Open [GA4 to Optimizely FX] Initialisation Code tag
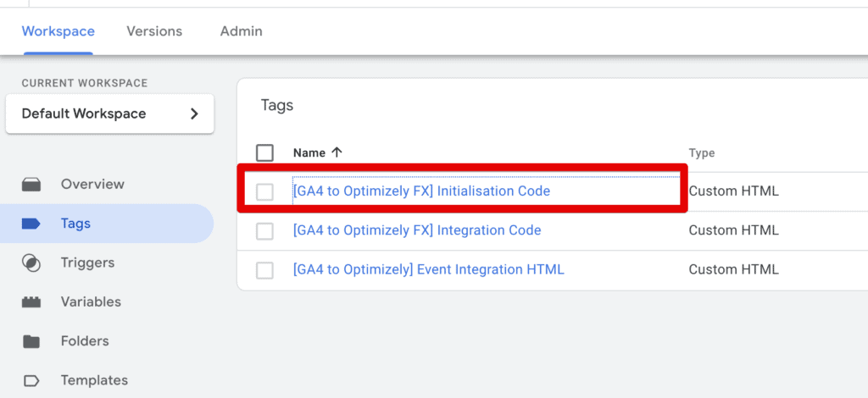The width and height of the screenshot is (868, 398). [421, 191]
